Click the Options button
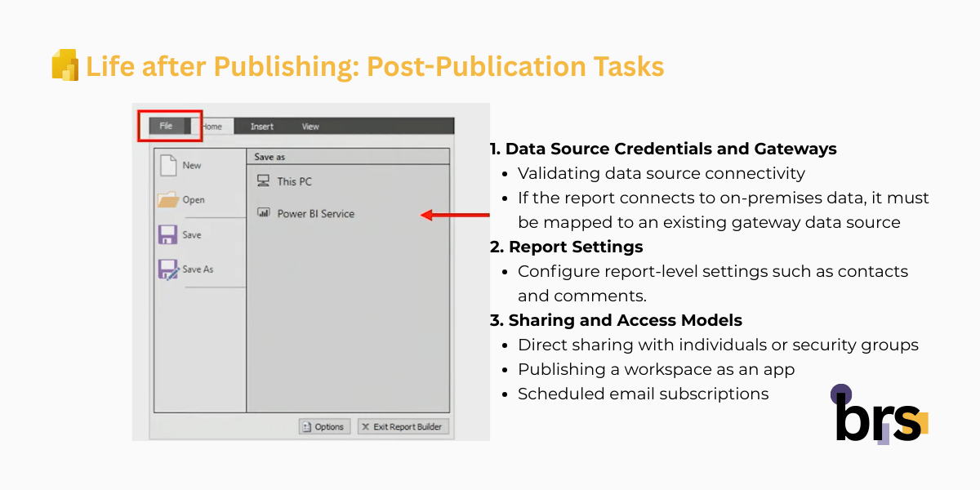This screenshot has width=980, height=490. pos(323,425)
